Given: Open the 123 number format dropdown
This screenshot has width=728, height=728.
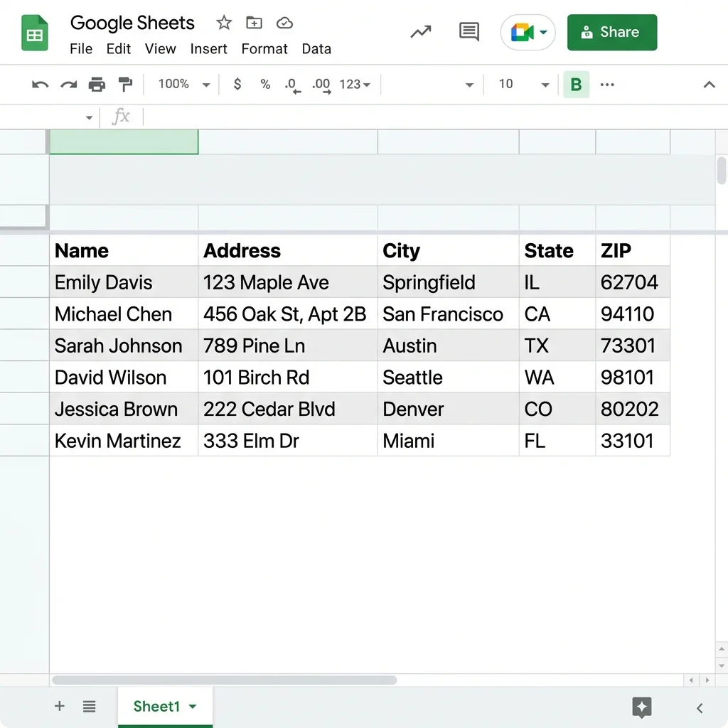Looking at the screenshot, I should pos(355,85).
